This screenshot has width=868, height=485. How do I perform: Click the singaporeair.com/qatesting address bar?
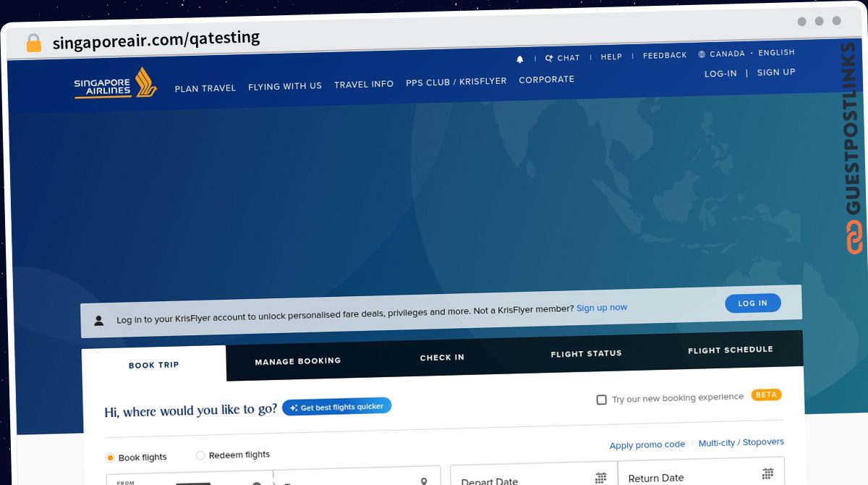point(156,39)
